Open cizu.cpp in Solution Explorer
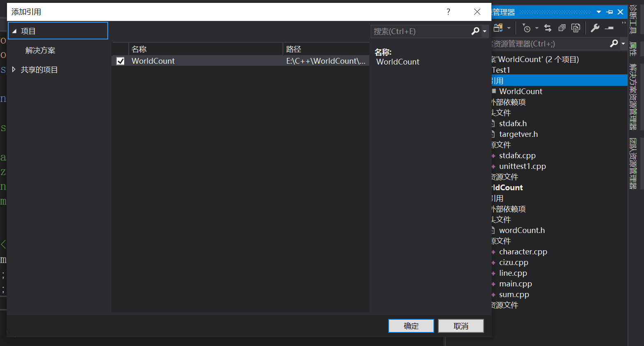The height and width of the screenshot is (346, 644). point(514,262)
